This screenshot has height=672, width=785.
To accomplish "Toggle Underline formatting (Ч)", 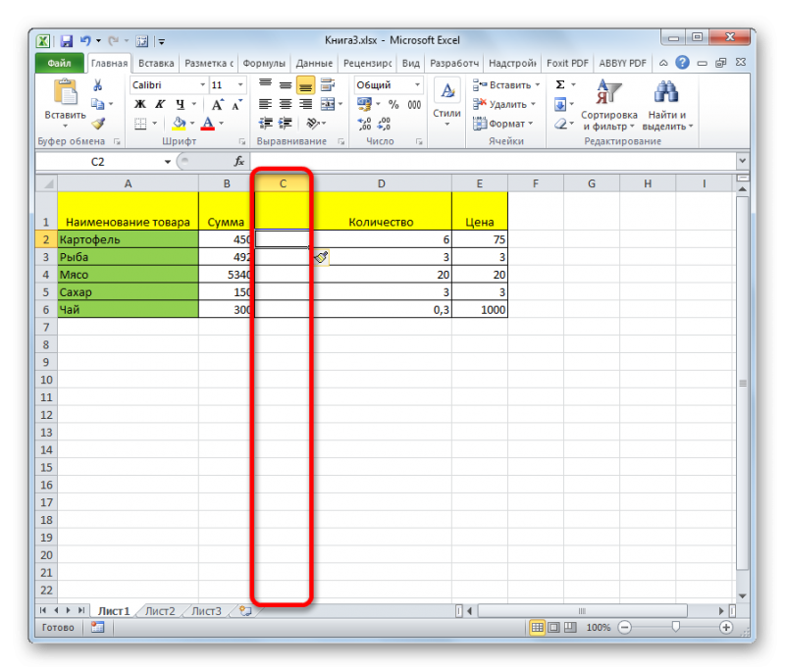I will tap(180, 104).
